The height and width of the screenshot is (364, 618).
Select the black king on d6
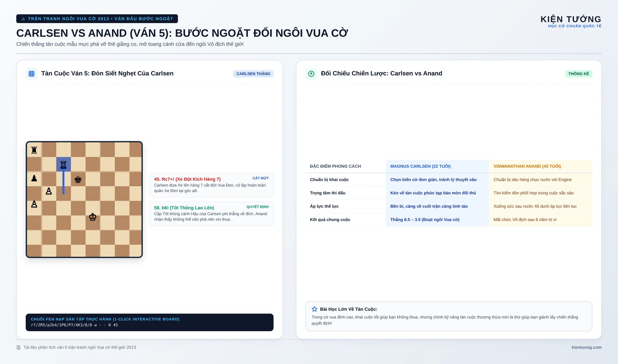coord(78,179)
